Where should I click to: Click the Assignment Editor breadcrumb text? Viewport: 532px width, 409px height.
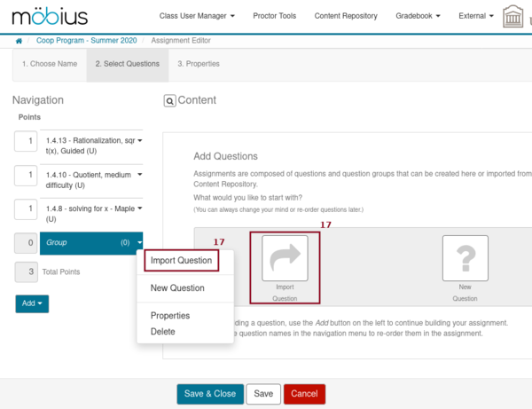point(181,41)
